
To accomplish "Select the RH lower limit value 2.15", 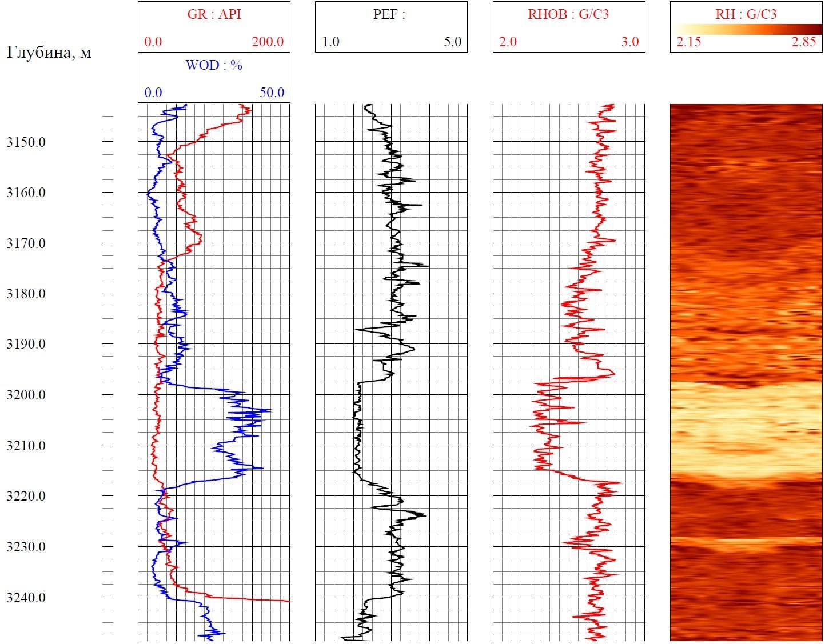I will (x=688, y=42).
